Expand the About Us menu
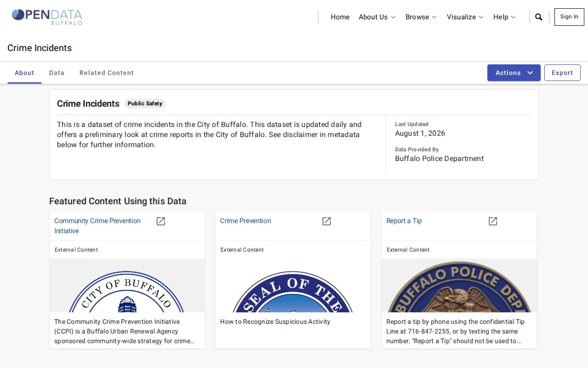The height and width of the screenshot is (368, 588). click(x=377, y=17)
